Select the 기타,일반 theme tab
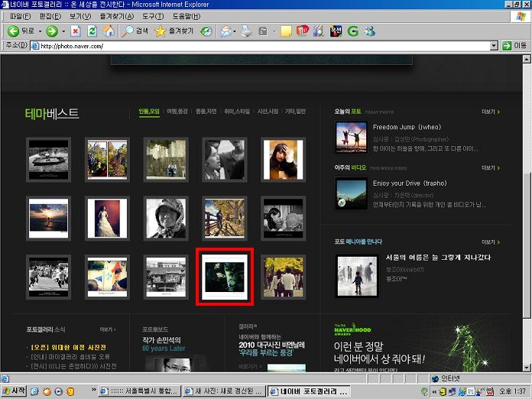Viewport: 532px width, 399px height. pos(295,112)
